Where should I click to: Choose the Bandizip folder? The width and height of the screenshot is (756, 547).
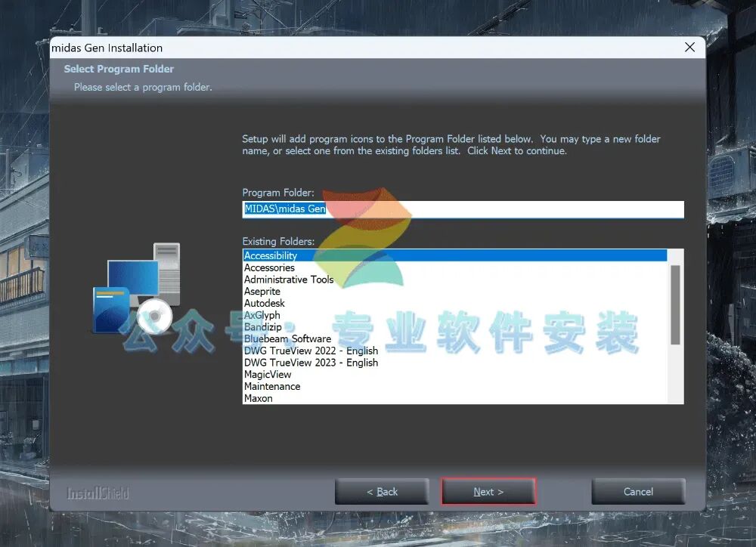(x=454, y=326)
